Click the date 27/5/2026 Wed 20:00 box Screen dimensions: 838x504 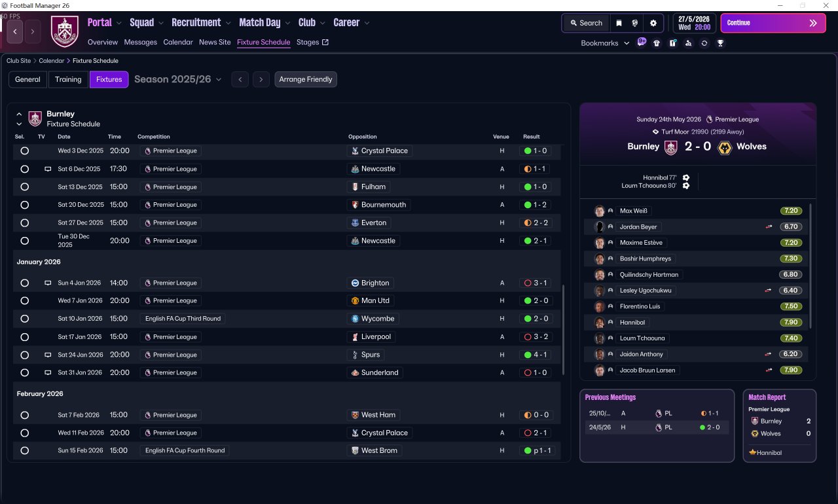coord(694,23)
